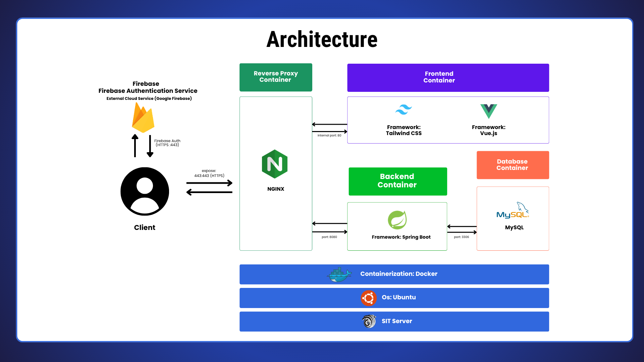Click the up arrow below Firebase logo
The height and width of the screenshot is (362, 644).
(135, 145)
